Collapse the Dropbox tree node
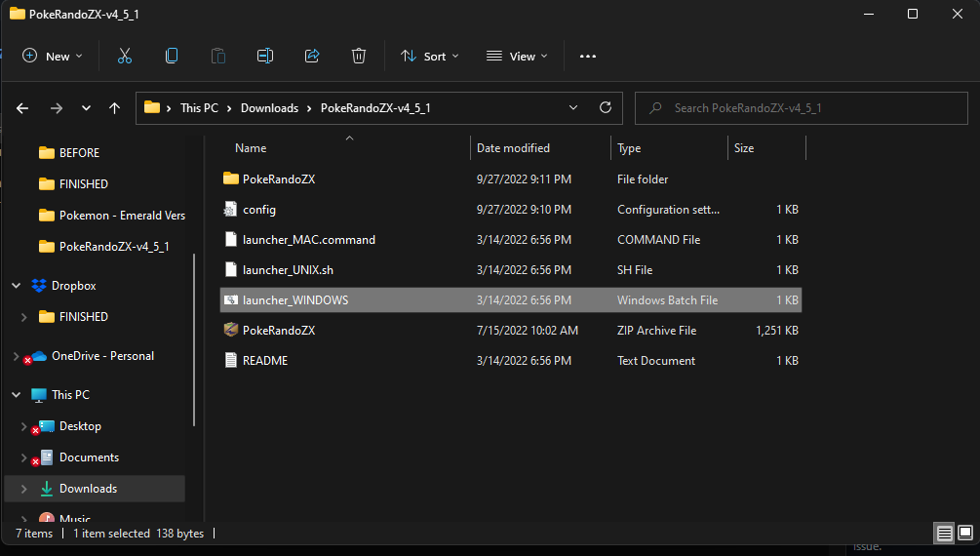The image size is (980, 556). click(x=17, y=285)
